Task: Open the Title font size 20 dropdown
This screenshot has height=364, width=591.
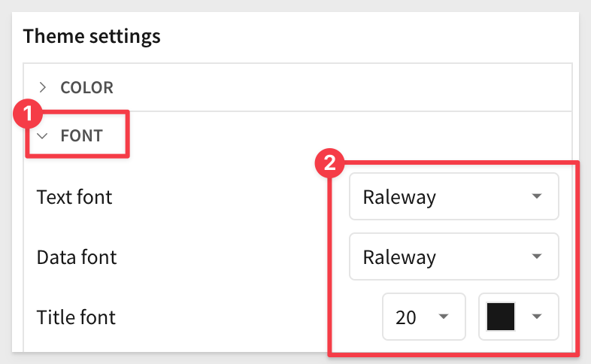Action: click(x=424, y=317)
